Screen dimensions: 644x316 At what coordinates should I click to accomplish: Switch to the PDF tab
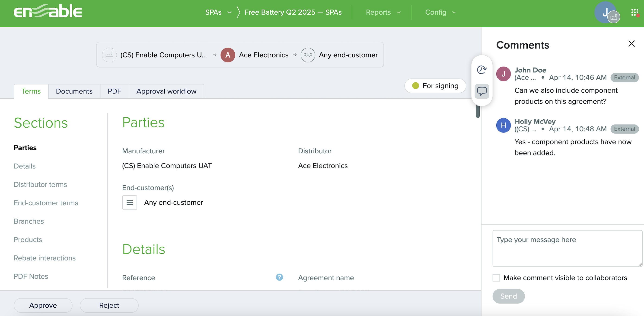pyautogui.click(x=114, y=91)
